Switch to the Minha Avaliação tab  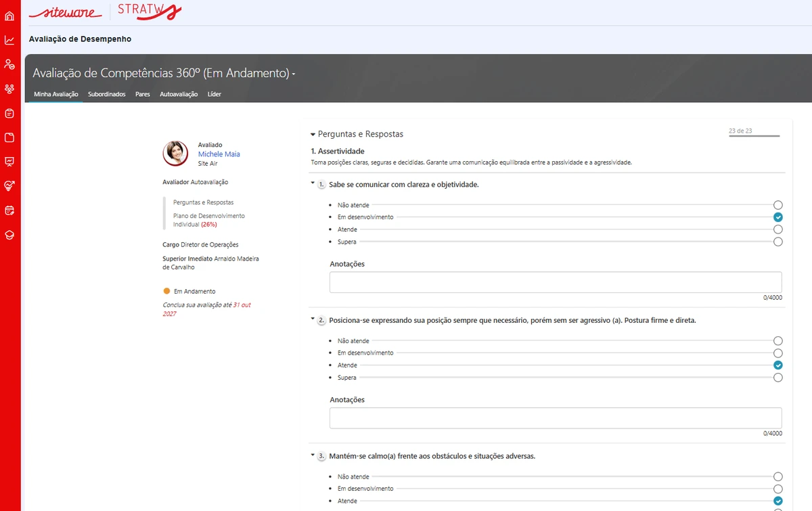click(56, 94)
